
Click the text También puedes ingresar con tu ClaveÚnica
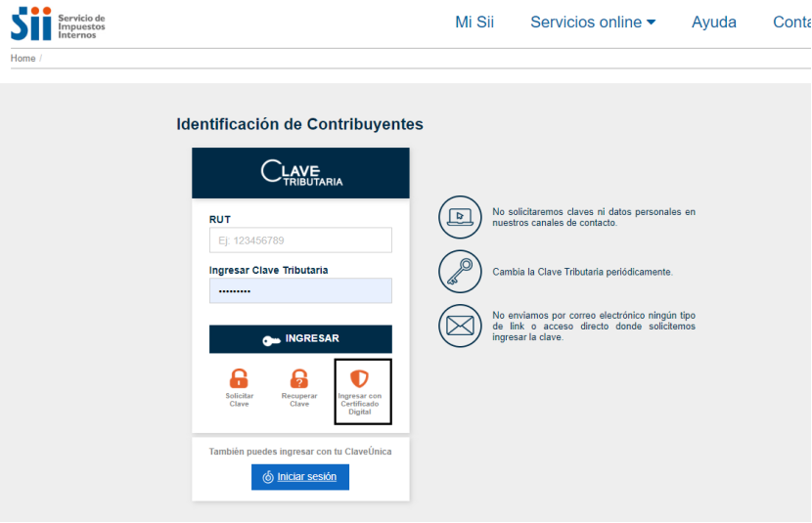[300, 452]
